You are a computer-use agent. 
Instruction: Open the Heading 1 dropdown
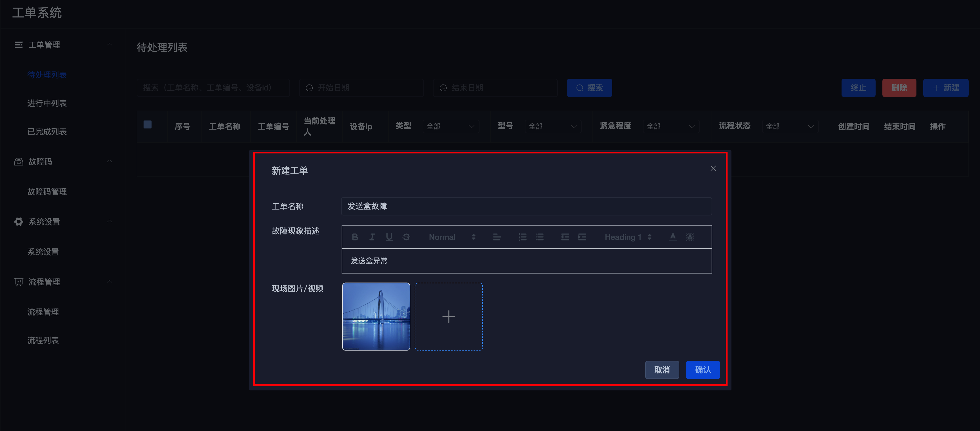[x=628, y=237]
